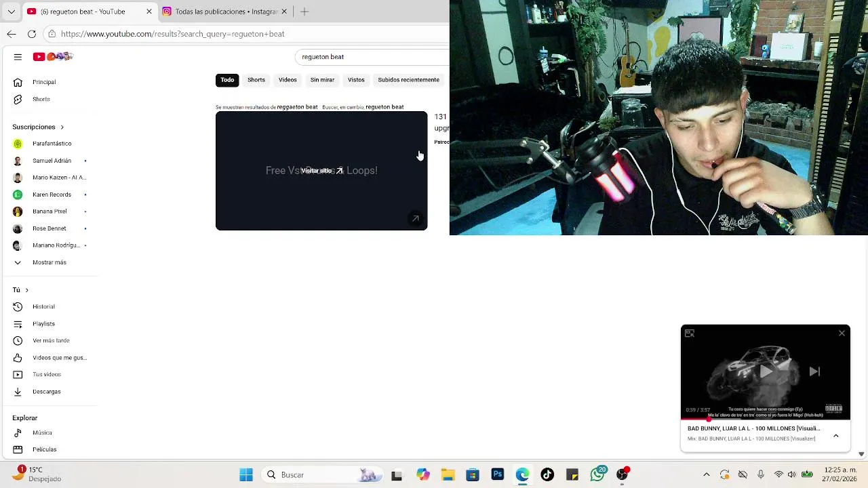Click the taskbar Buscar search box

coord(321,475)
